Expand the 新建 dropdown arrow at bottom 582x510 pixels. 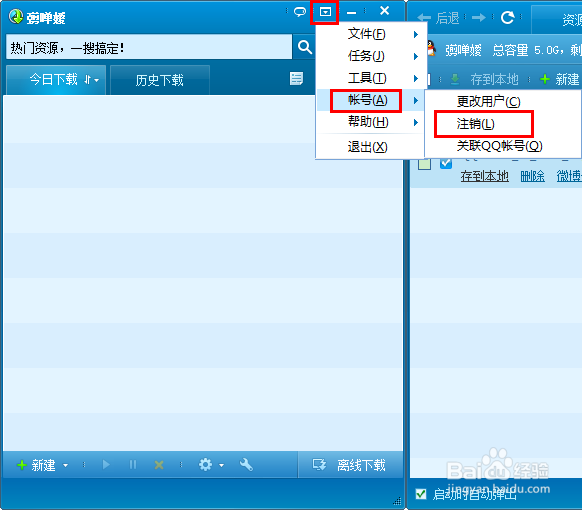(x=65, y=465)
